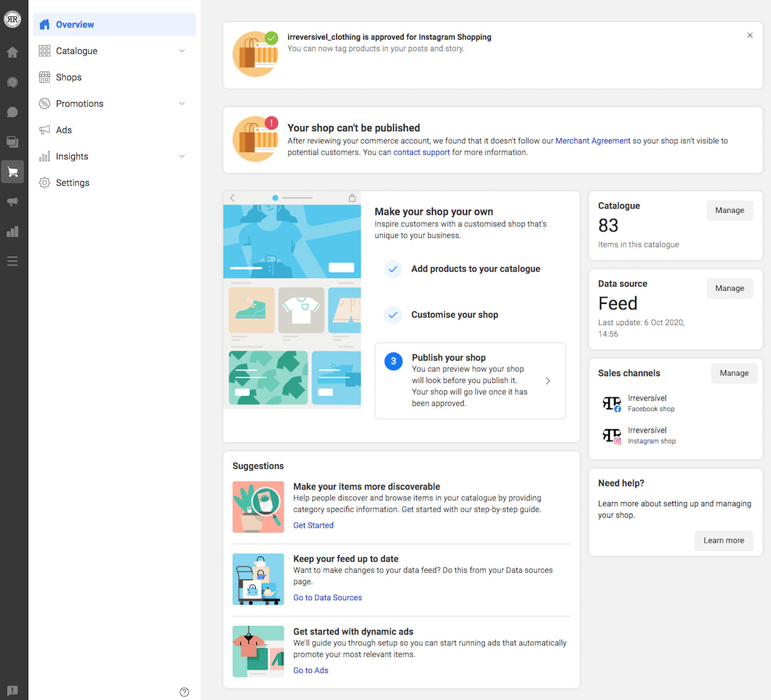The width and height of the screenshot is (771, 700).
Task: Open Ads in the navigation menu
Action: pyautogui.click(x=114, y=130)
